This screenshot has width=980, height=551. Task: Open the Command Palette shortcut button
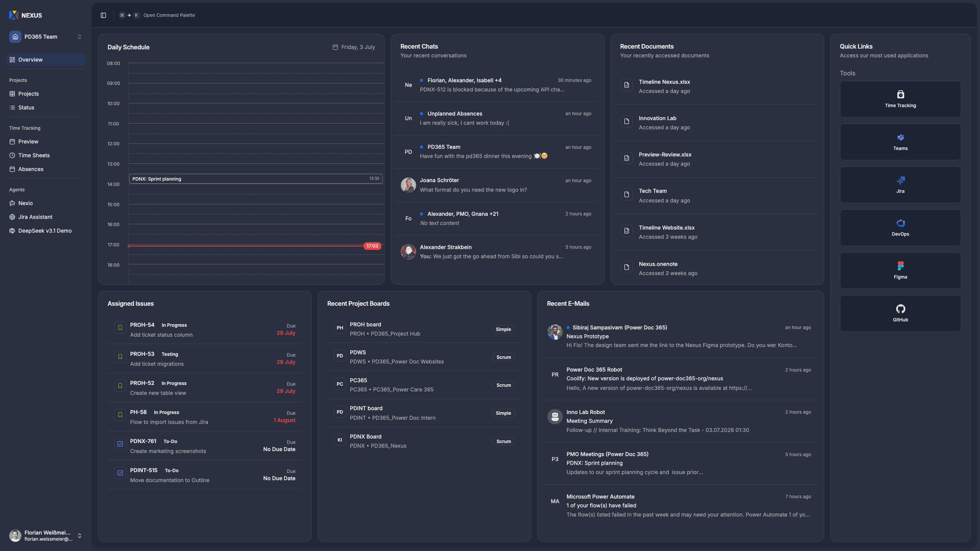(157, 15)
